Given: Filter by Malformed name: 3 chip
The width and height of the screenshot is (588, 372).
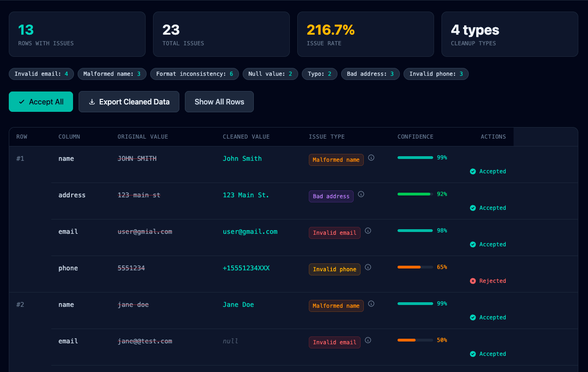Looking at the screenshot, I should click(x=112, y=74).
